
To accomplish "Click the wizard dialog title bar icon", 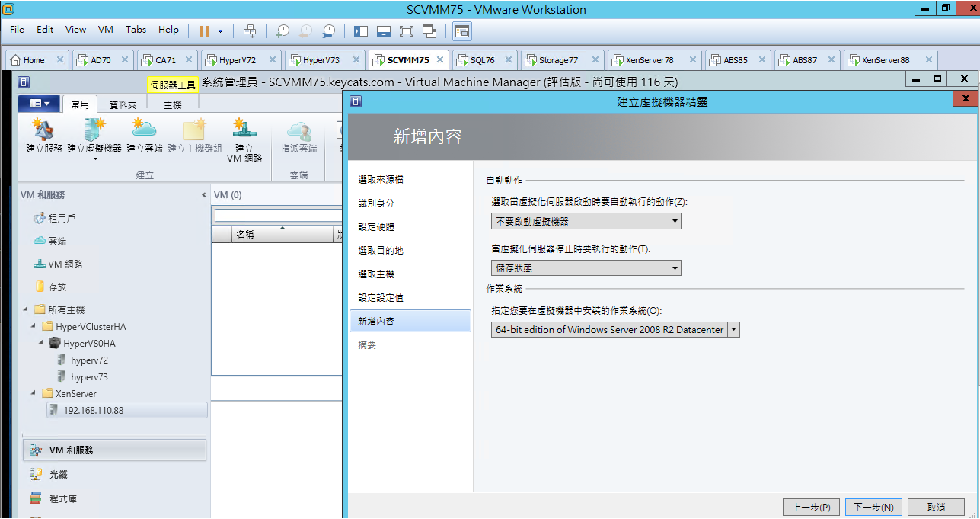I will click(356, 100).
